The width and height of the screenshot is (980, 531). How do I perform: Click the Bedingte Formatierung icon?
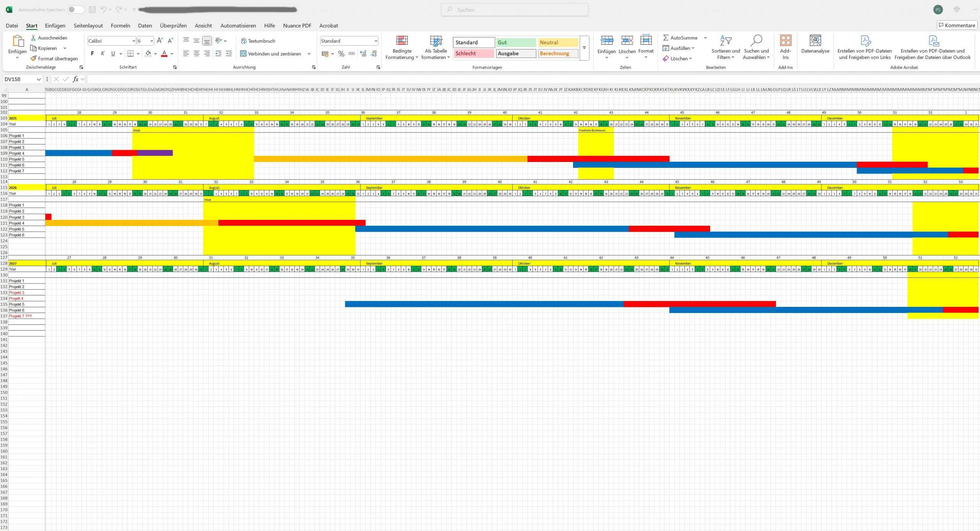point(402,41)
